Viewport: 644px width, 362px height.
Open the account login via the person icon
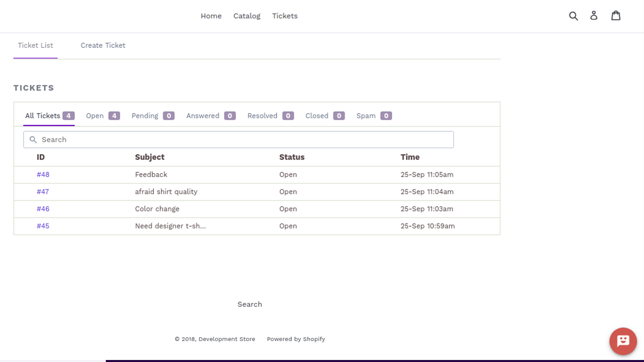pyautogui.click(x=594, y=16)
